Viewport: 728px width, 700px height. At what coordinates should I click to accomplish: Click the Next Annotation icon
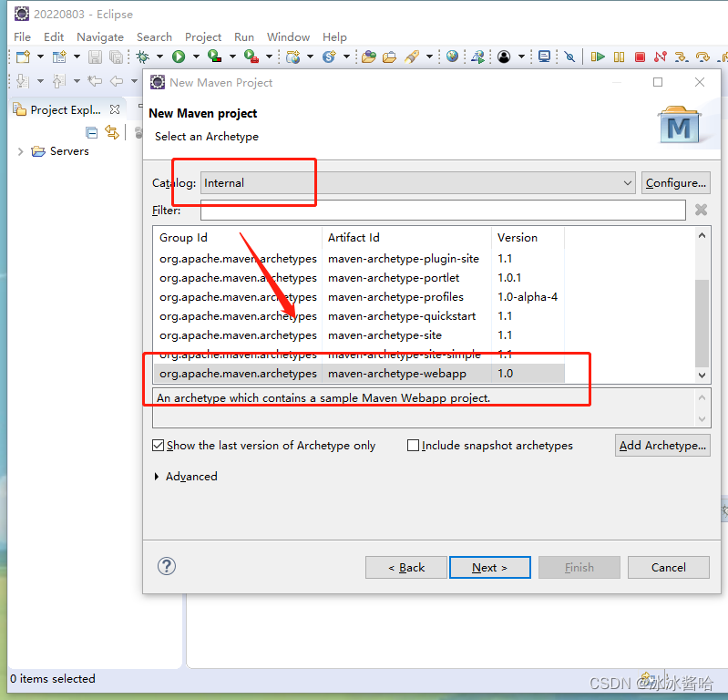[x=22, y=81]
